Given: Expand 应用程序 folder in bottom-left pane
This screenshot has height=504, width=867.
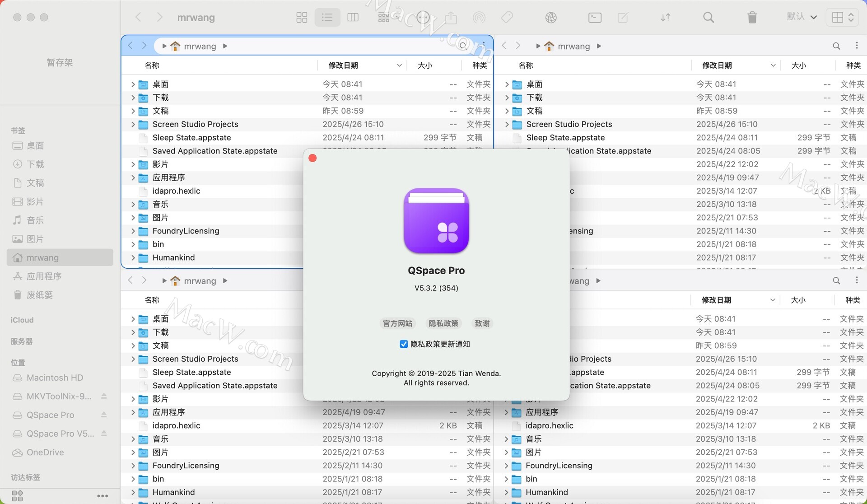Looking at the screenshot, I should coord(133,412).
